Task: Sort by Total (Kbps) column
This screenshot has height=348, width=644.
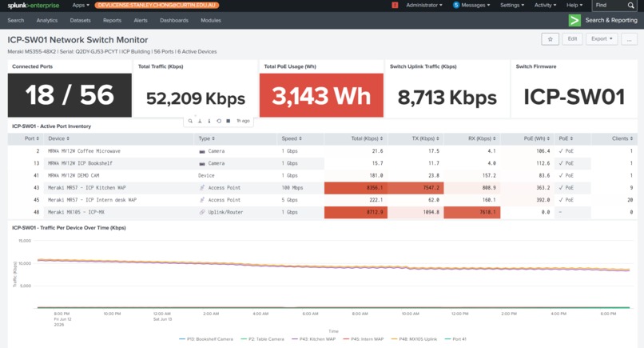Action: [367, 138]
